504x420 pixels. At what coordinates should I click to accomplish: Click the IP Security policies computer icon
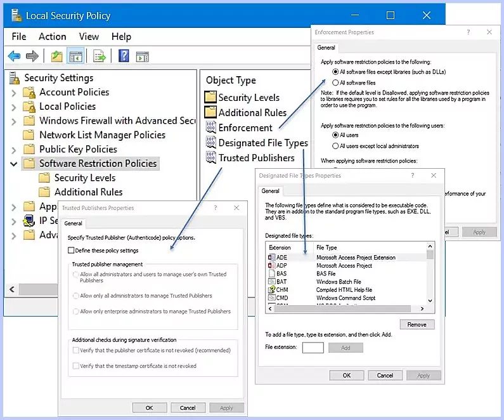pos(29,221)
